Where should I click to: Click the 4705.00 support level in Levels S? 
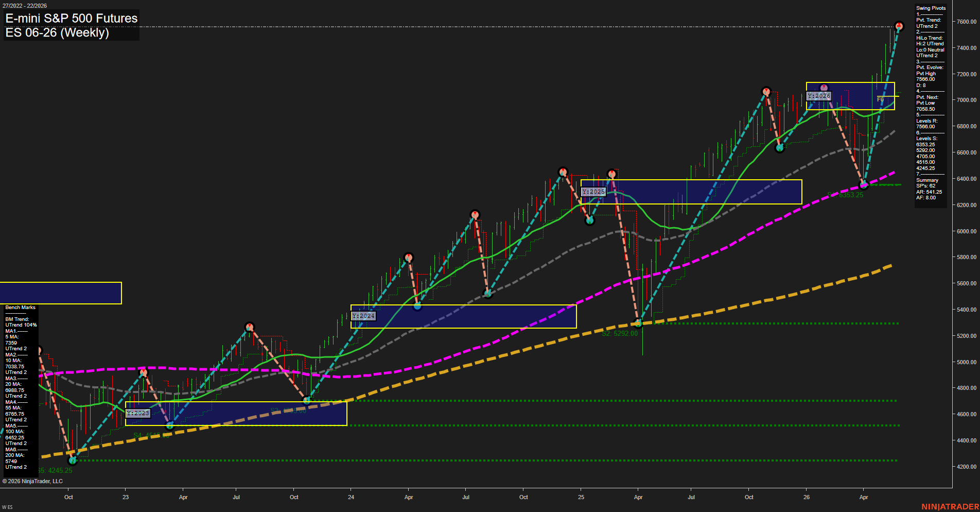pos(925,157)
